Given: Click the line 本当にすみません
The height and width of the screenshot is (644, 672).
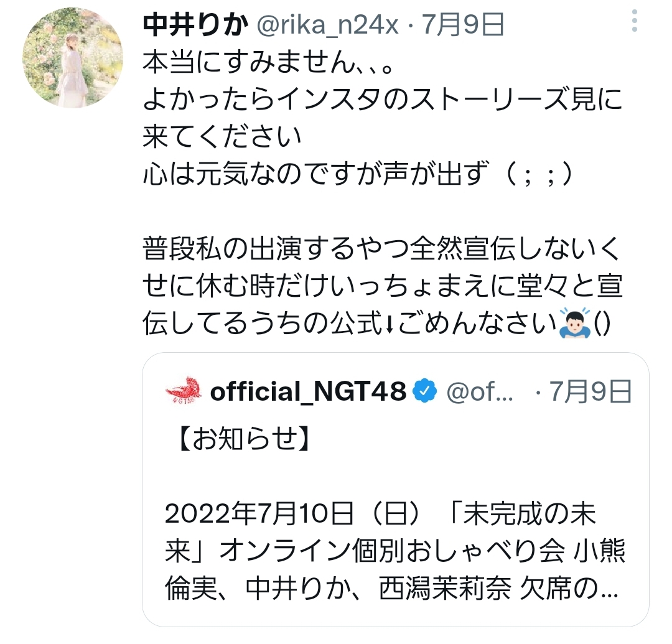Looking at the screenshot, I should pyautogui.click(x=268, y=63).
